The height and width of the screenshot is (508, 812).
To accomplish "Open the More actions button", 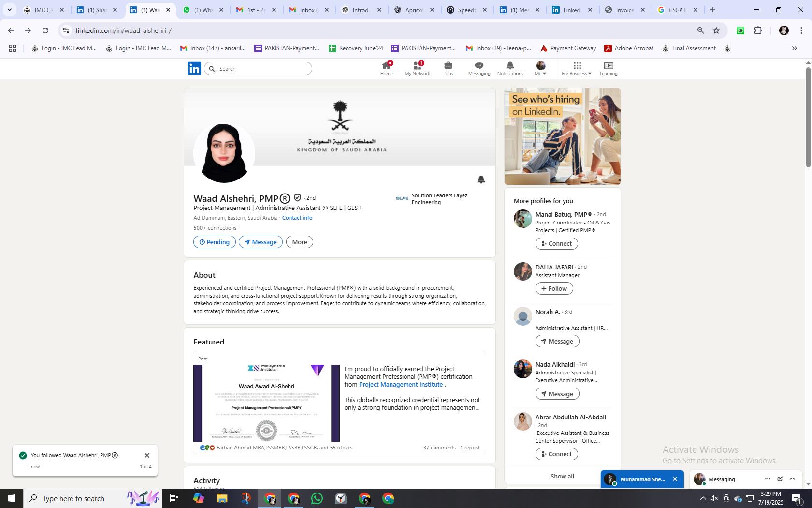I will (300, 242).
